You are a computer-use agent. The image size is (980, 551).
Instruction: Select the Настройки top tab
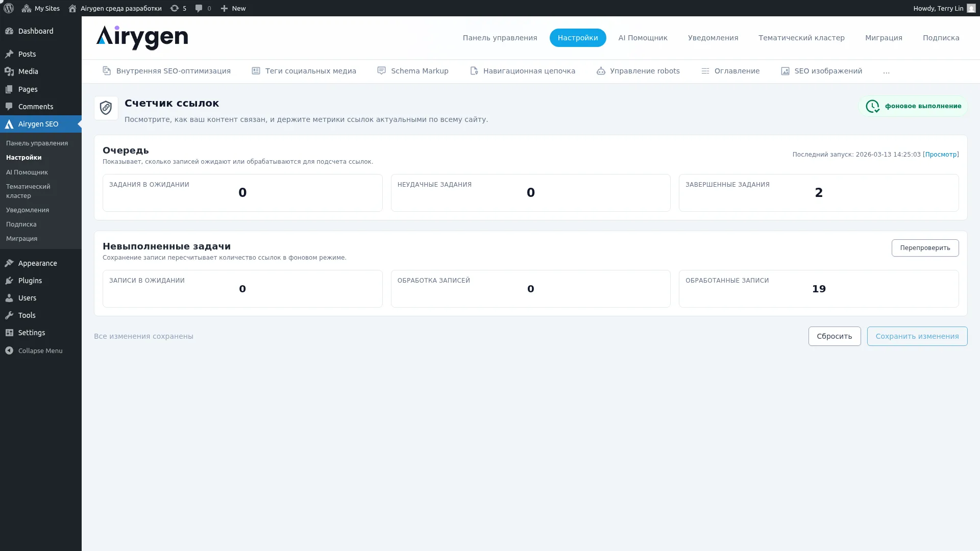pos(578,38)
